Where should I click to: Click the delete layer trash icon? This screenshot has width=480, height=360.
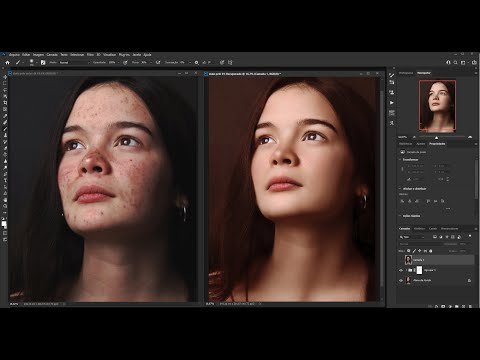tap(470, 306)
